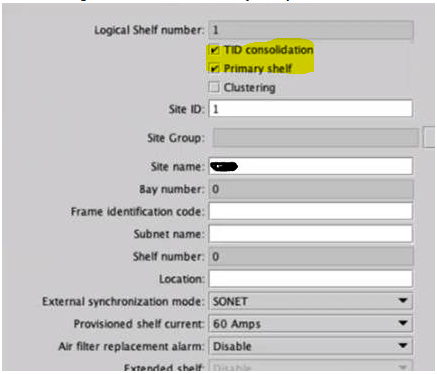This screenshot has height=374, width=437.
Task: Open the Extended shelf dropdown
Action: point(311,366)
